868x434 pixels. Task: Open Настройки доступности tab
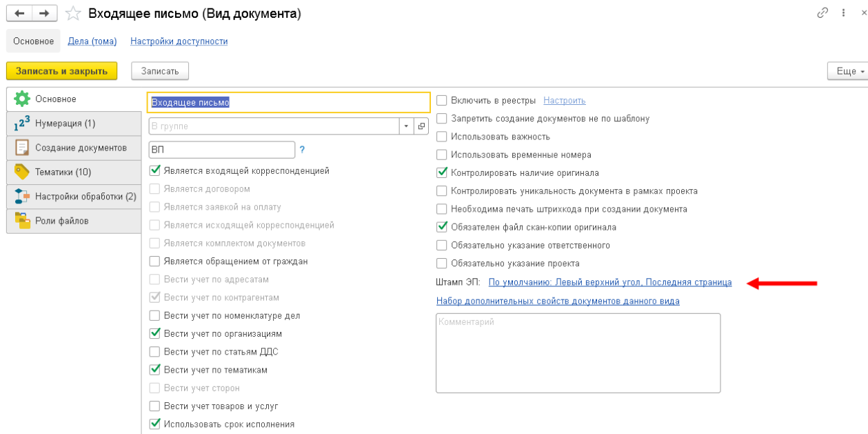coord(179,41)
